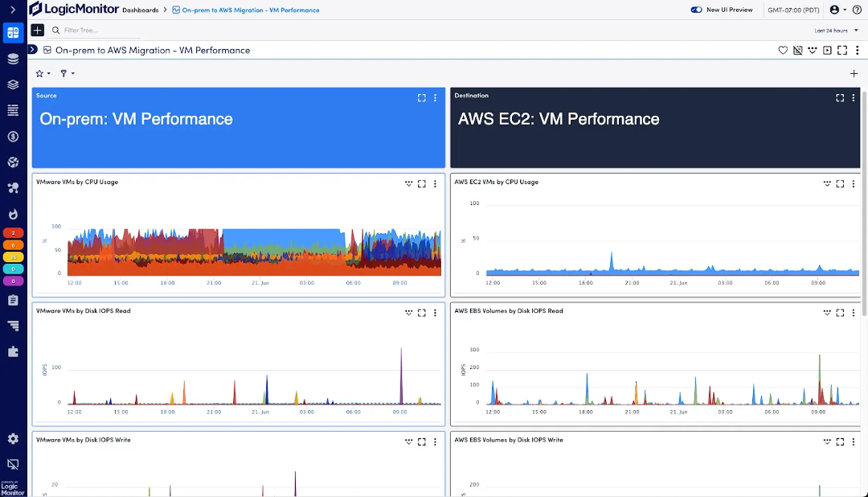868x497 pixels.
Task: Open the Reports icon in the sidebar
Action: pos(11,300)
